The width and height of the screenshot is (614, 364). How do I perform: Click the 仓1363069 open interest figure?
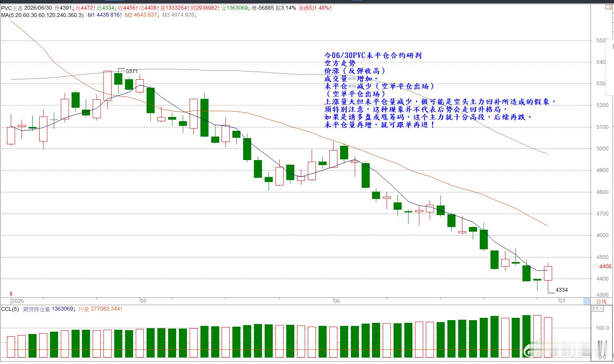coord(237,8)
